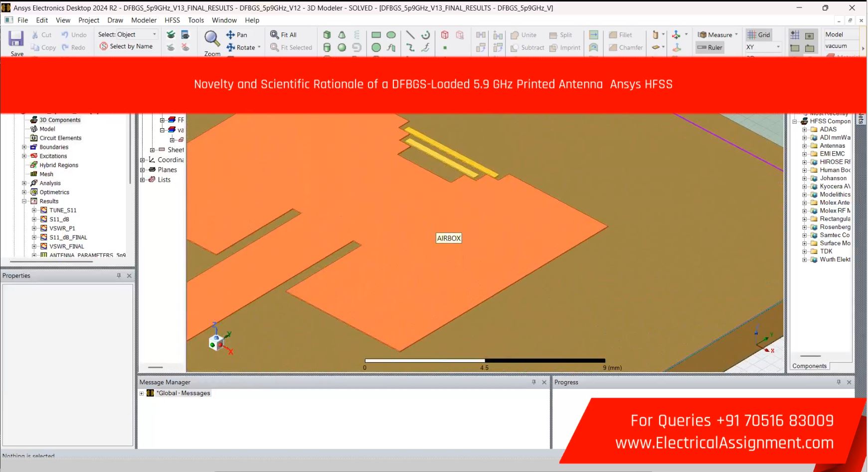Collapse the Results tree node
868x472 pixels.
click(24, 201)
